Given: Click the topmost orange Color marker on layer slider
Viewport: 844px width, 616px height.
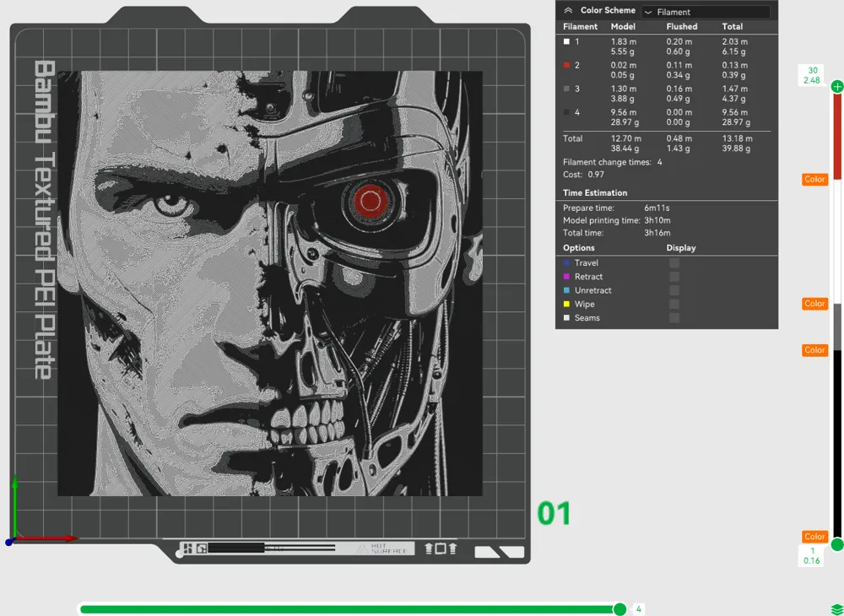Looking at the screenshot, I should (x=814, y=179).
